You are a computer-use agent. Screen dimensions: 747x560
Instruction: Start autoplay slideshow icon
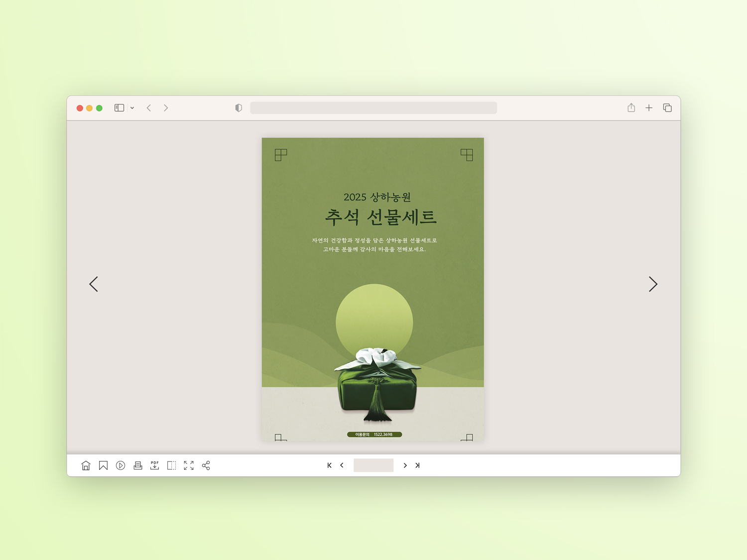point(121,465)
